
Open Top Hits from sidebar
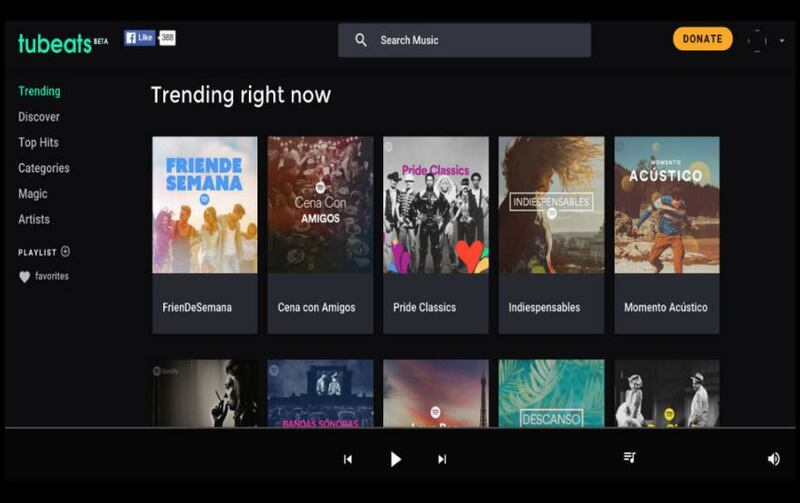tap(38, 143)
